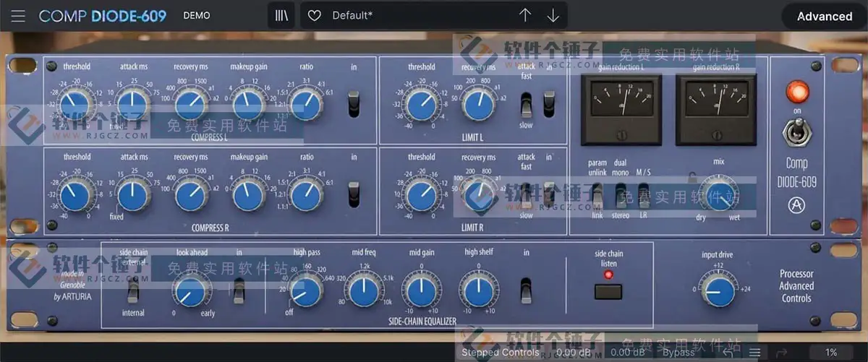
Task: Click the second 0.00 dB readout
Action: [x=628, y=353]
